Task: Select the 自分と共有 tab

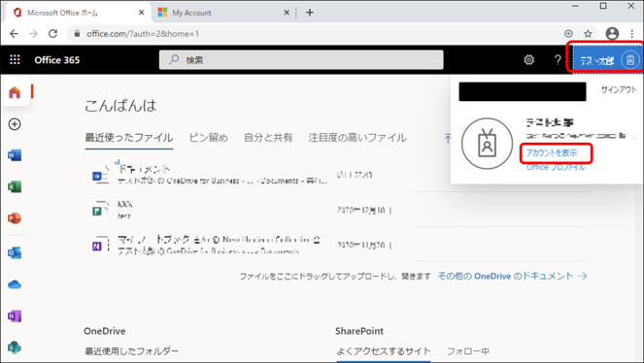Action: click(x=268, y=138)
